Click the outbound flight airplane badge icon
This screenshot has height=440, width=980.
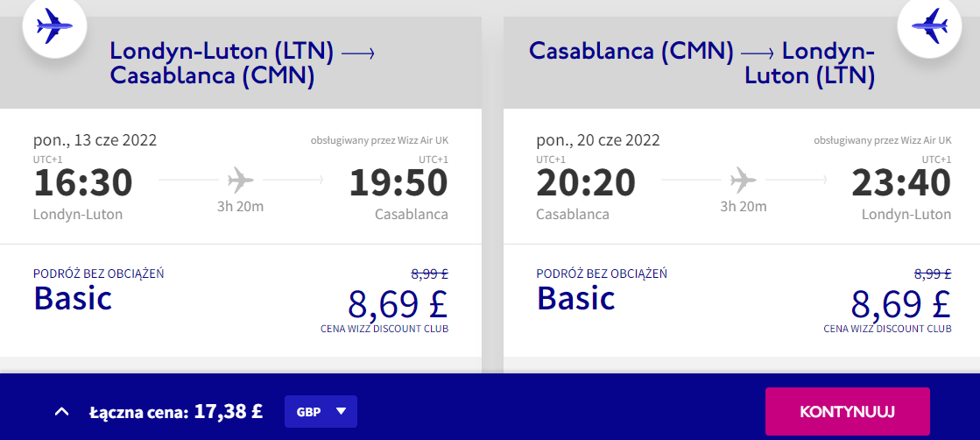54,26
